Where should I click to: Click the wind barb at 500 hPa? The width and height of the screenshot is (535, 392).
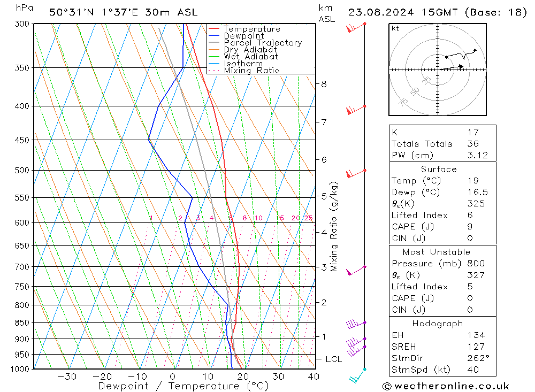[356, 174]
